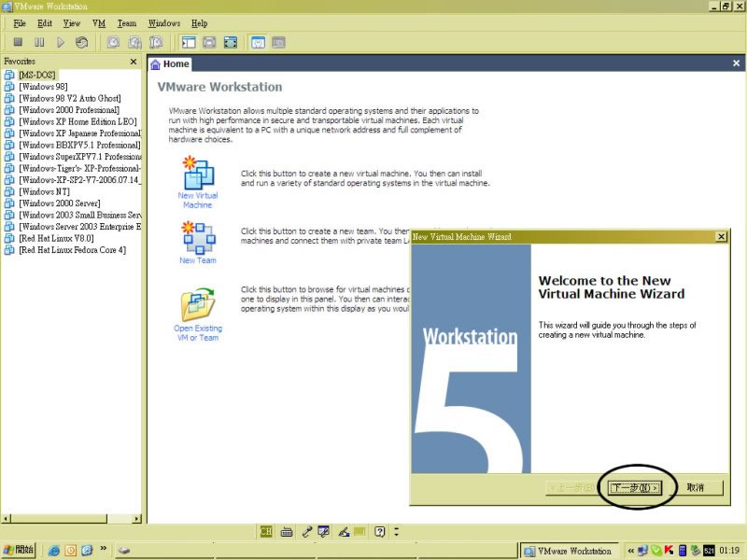Click the New Virtual Machine icon
The width and height of the screenshot is (747, 560).
tap(198, 173)
